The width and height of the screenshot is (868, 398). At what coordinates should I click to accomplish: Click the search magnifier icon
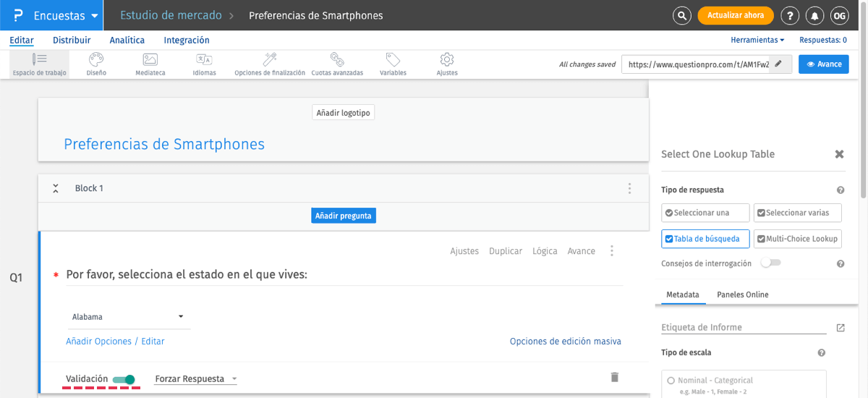[x=681, y=16]
